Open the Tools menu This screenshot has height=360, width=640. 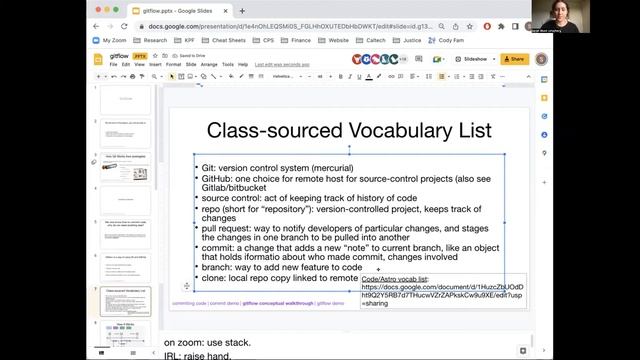pos(228,64)
